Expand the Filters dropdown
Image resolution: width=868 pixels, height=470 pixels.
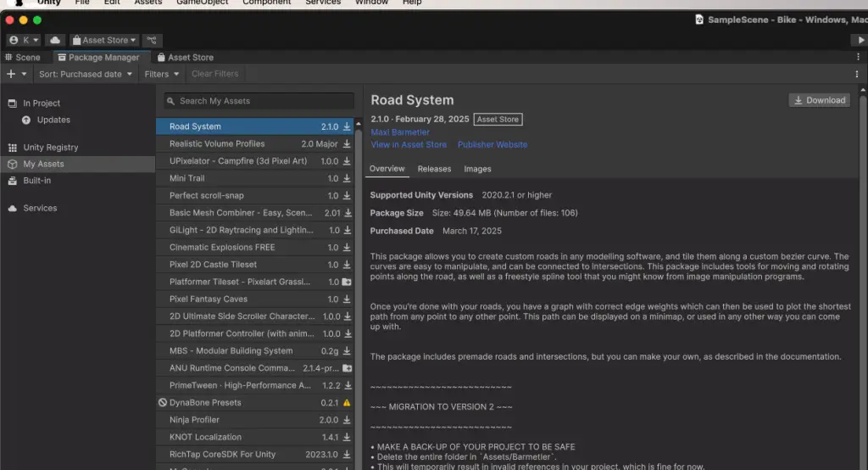[x=161, y=74]
